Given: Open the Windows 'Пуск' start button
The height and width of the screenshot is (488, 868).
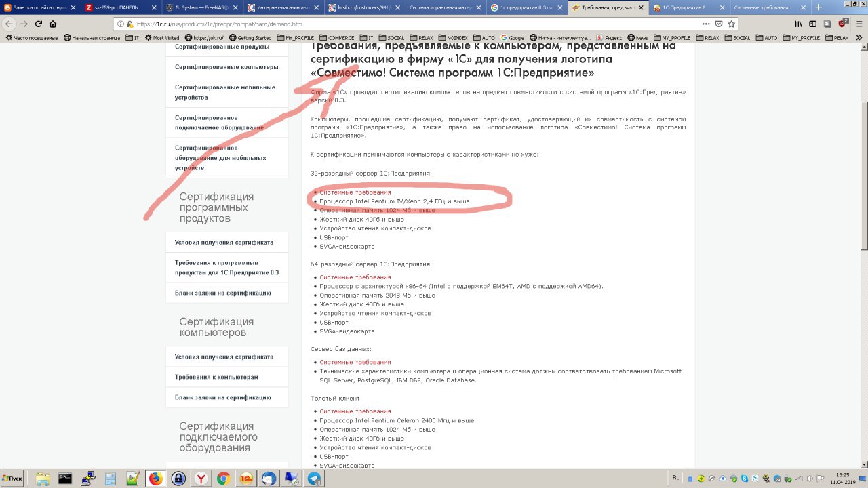Looking at the screenshot, I should click(x=14, y=479).
